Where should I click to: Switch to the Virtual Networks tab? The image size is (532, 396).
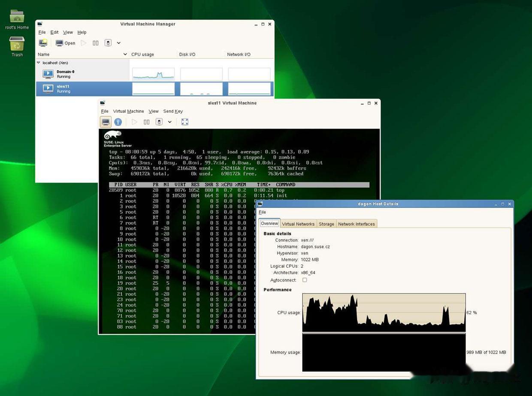(x=298, y=224)
